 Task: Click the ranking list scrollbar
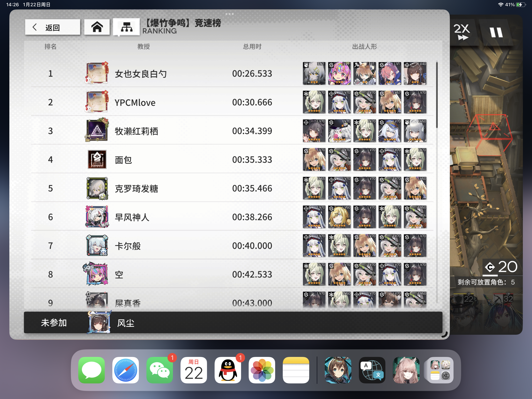437,95
